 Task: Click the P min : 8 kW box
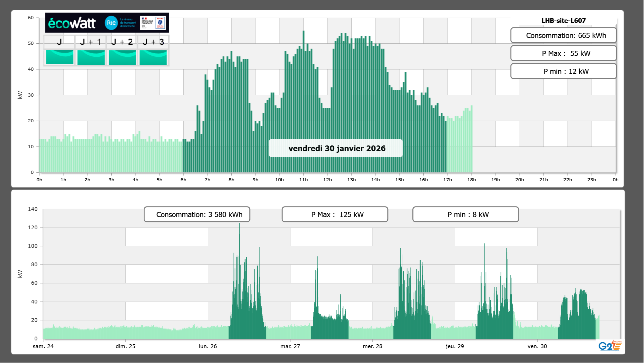point(465,214)
